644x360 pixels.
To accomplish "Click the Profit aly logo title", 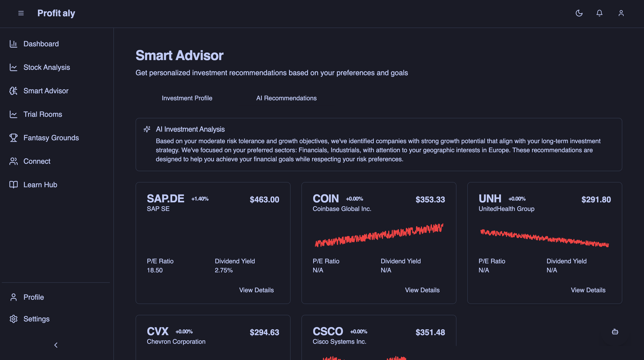I will pyautogui.click(x=56, y=13).
